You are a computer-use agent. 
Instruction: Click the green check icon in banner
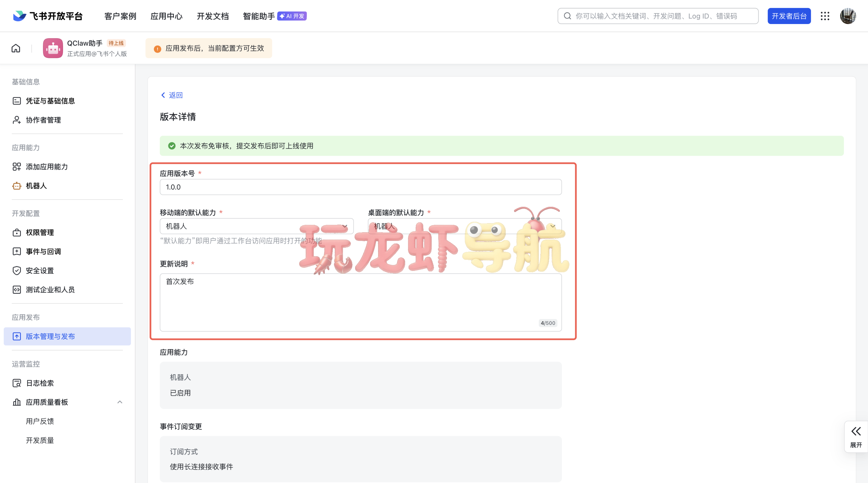[x=172, y=146]
